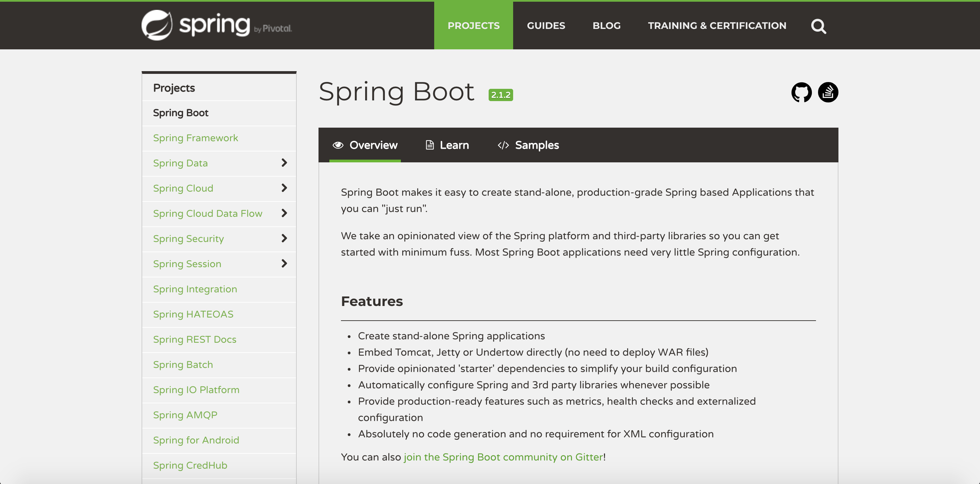Open the search magnifier icon
This screenshot has height=484, width=980.
point(818,26)
